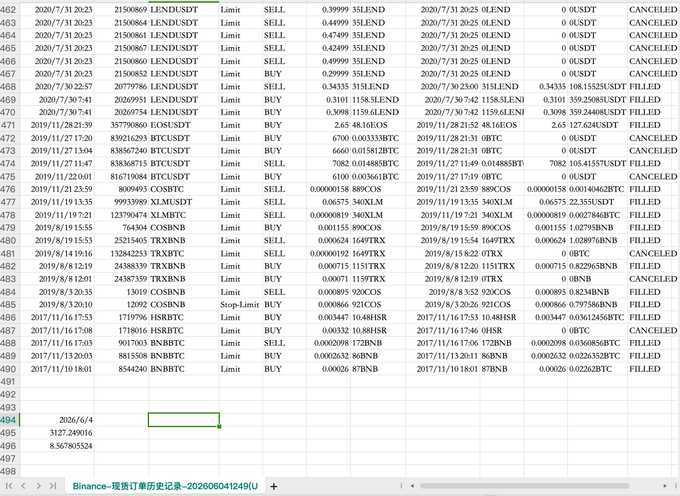
Task: Select 359.25085USDT total cell
Action: point(597,100)
